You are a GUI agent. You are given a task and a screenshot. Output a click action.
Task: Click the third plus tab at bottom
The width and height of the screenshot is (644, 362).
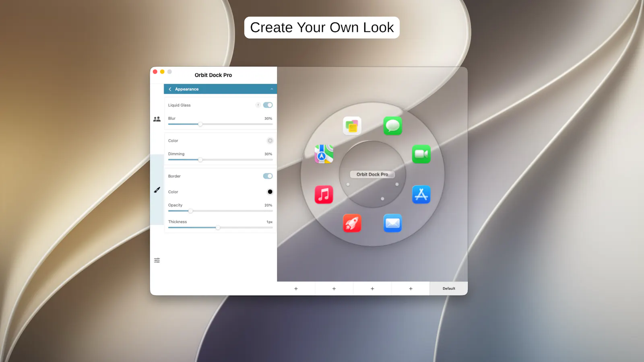[x=372, y=289]
